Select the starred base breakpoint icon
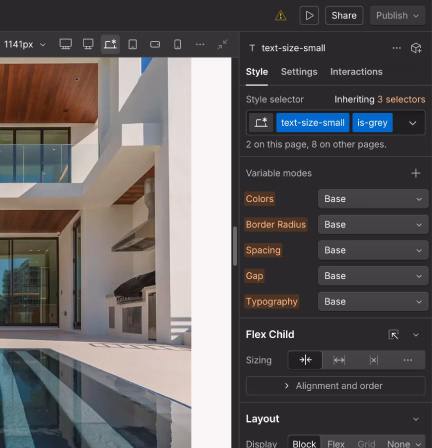Viewport: 432px width, 448px height. [x=110, y=44]
